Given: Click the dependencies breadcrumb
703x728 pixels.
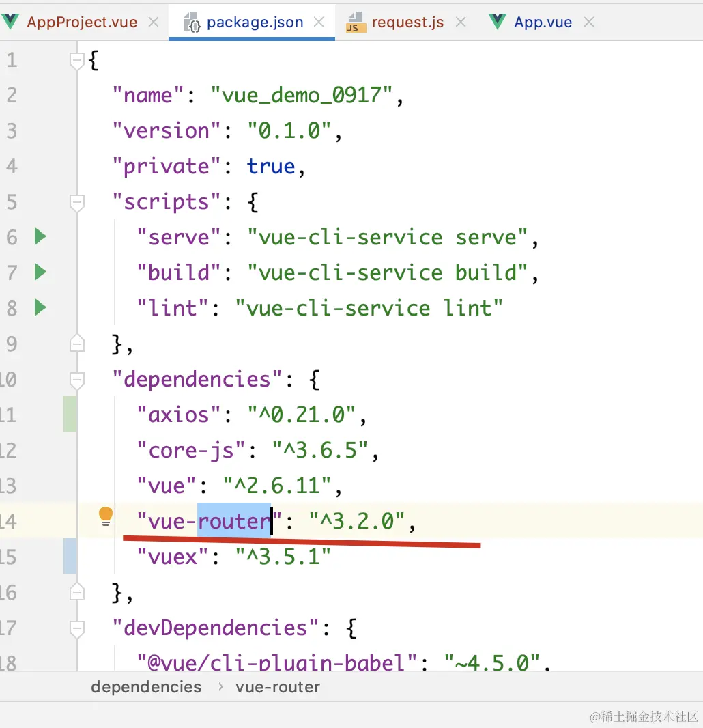Looking at the screenshot, I should [x=146, y=687].
